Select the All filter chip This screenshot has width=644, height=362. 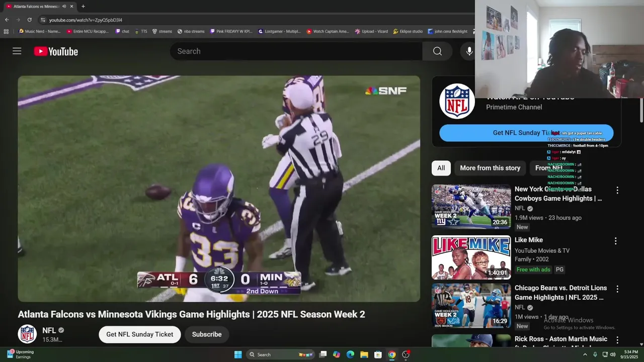tap(441, 168)
